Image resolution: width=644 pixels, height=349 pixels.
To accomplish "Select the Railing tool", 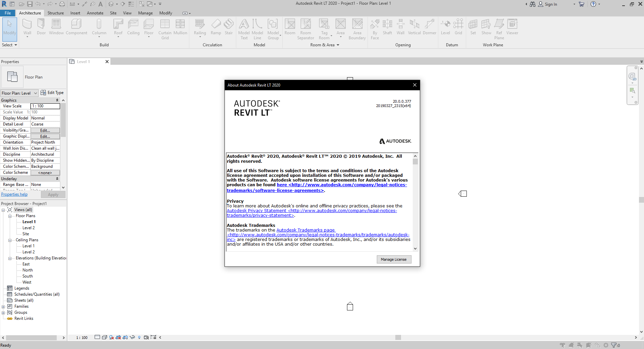I will click(x=200, y=27).
